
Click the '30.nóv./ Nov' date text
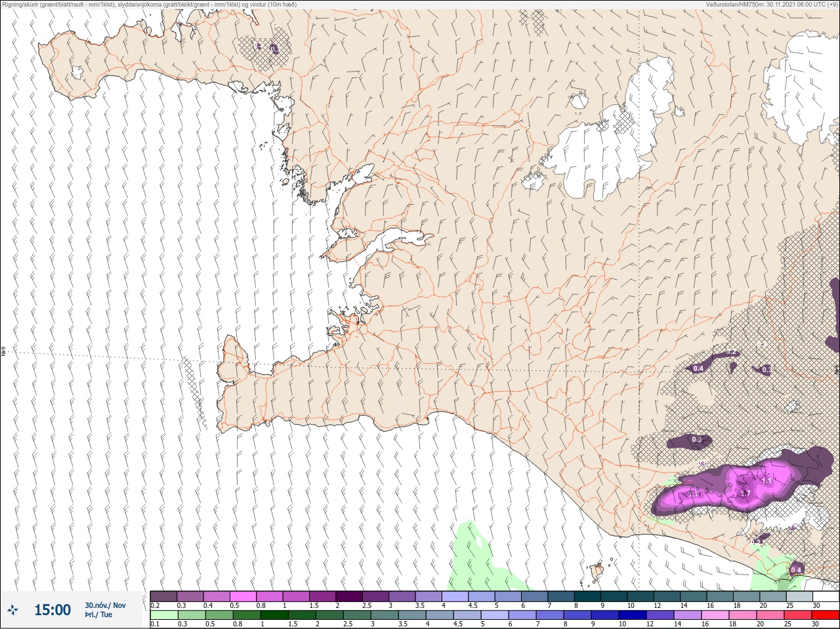[105, 605]
